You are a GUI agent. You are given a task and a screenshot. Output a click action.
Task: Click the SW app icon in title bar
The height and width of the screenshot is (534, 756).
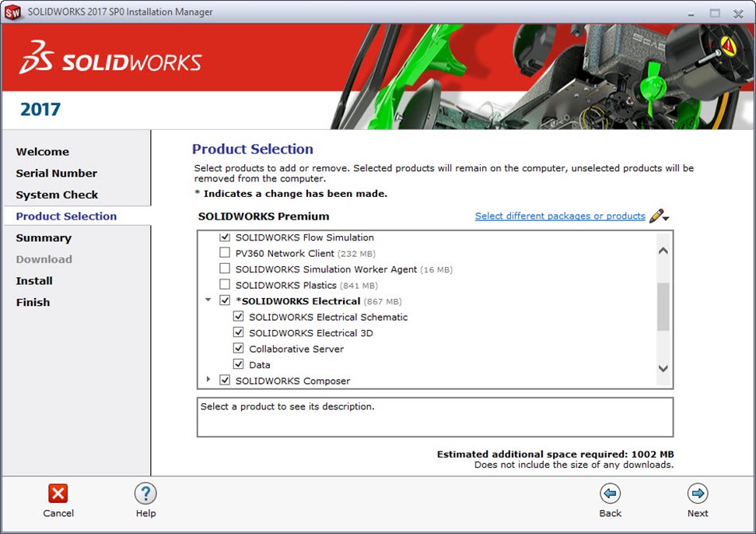[x=13, y=12]
